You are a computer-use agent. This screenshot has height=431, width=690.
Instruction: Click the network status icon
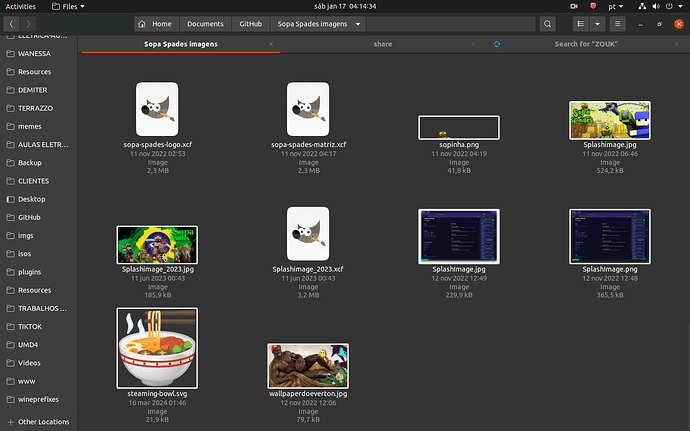pyautogui.click(x=642, y=6)
